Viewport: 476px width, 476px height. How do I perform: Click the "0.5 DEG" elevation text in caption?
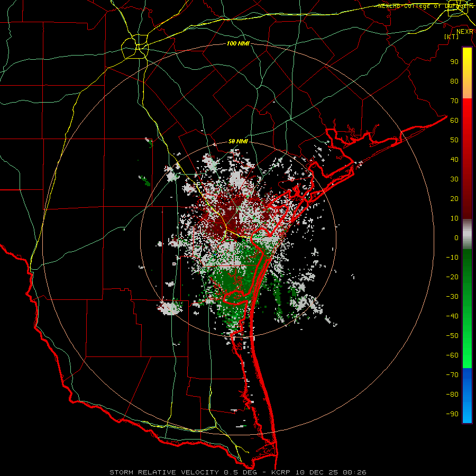[x=241, y=472]
